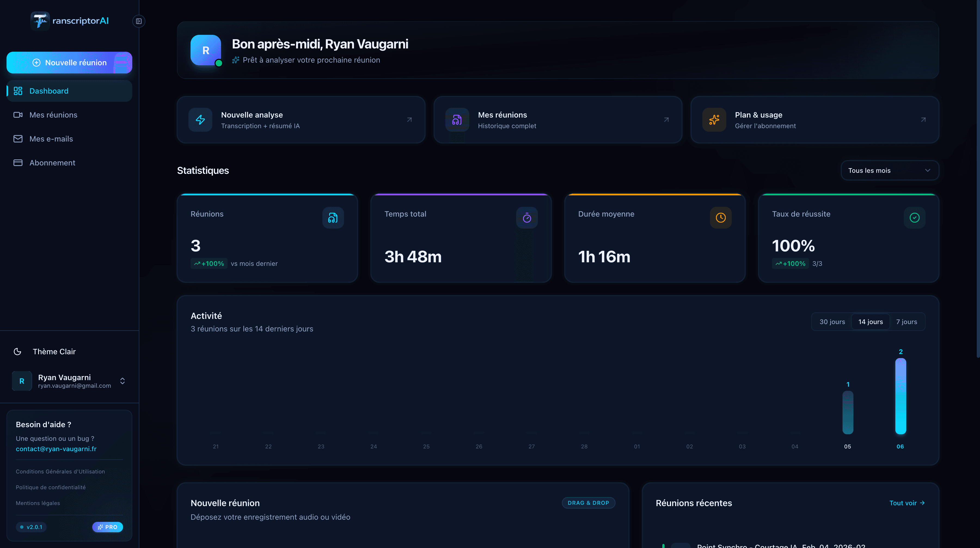980x548 pixels.
Task: Collapse the sidebar with the panel toggle
Action: 139,21
